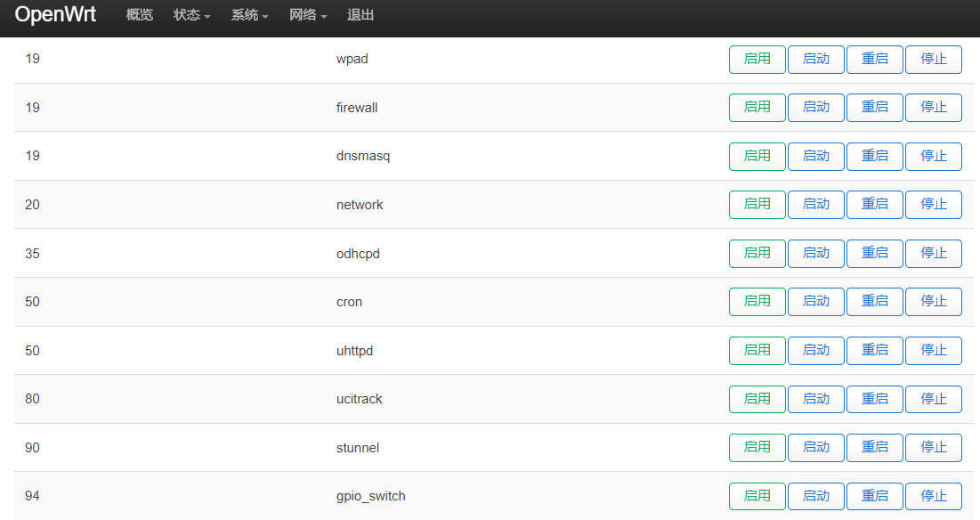Start dnsmasq with 启动 button
This screenshot has height=520, width=980.
(x=815, y=156)
